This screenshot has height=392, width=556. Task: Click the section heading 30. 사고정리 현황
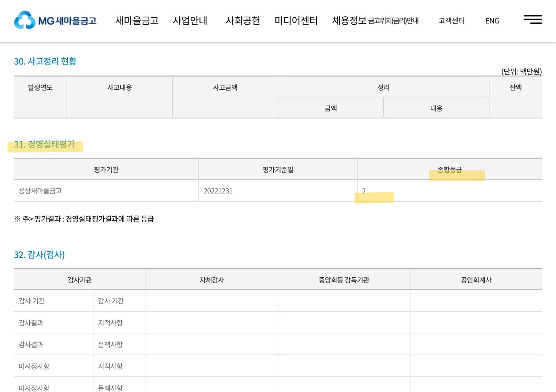point(46,61)
